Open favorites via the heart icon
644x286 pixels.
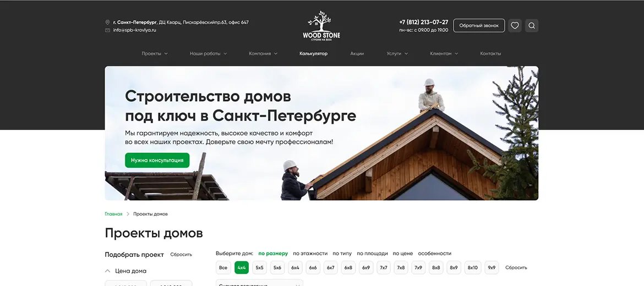coord(515,25)
